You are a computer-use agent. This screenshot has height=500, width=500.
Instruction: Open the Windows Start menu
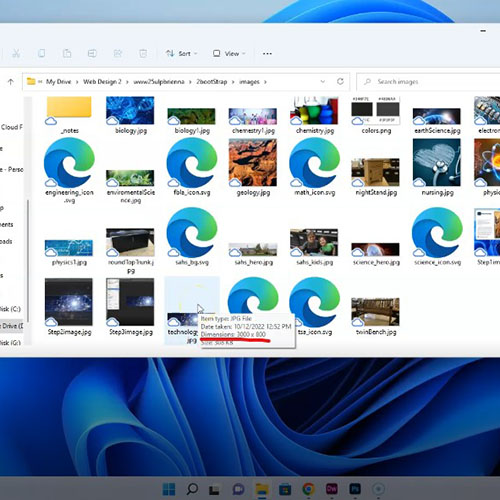click(x=169, y=489)
